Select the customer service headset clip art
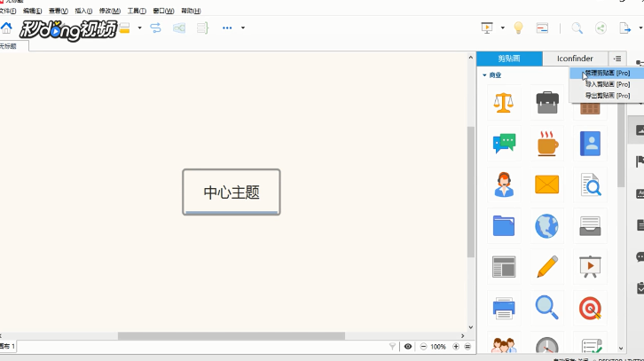Screen dimensions: 644x361 click(504, 184)
